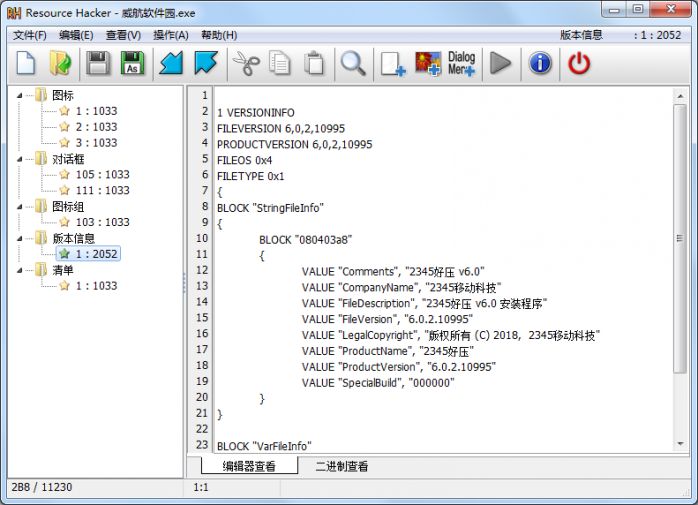Switch to the 二进制查看 tab
The image size is (698, 505).
pos(342,466)
